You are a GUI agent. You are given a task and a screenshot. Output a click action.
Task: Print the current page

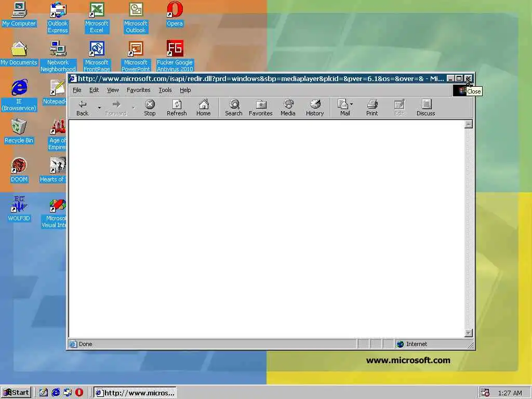(372, 108)
